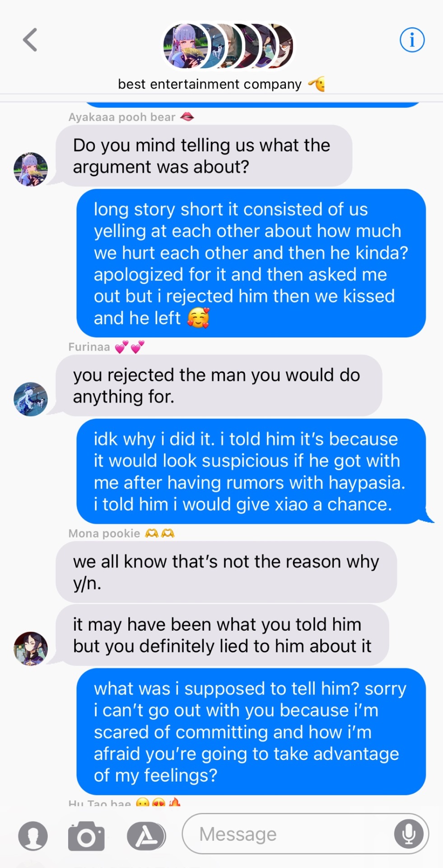The image size is (443, 868).
Task: Tap 'it may have been what you told him' message
Action: coord(222,635)
